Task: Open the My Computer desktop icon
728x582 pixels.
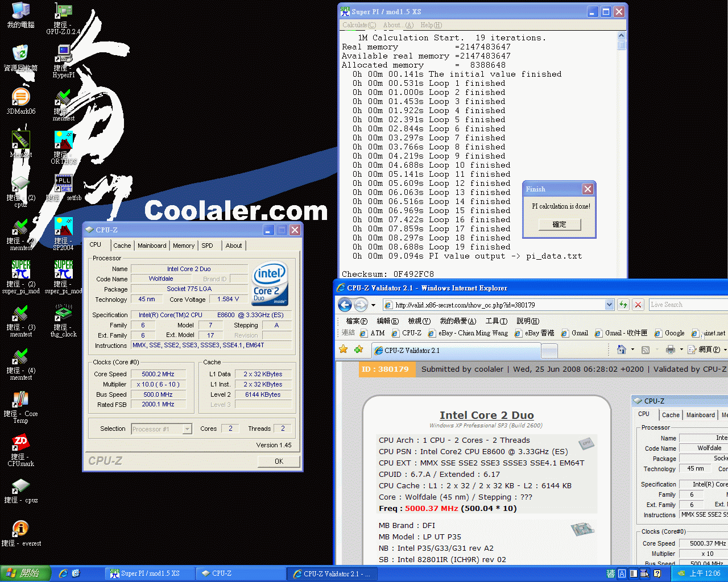Action: tap(21, 15)
